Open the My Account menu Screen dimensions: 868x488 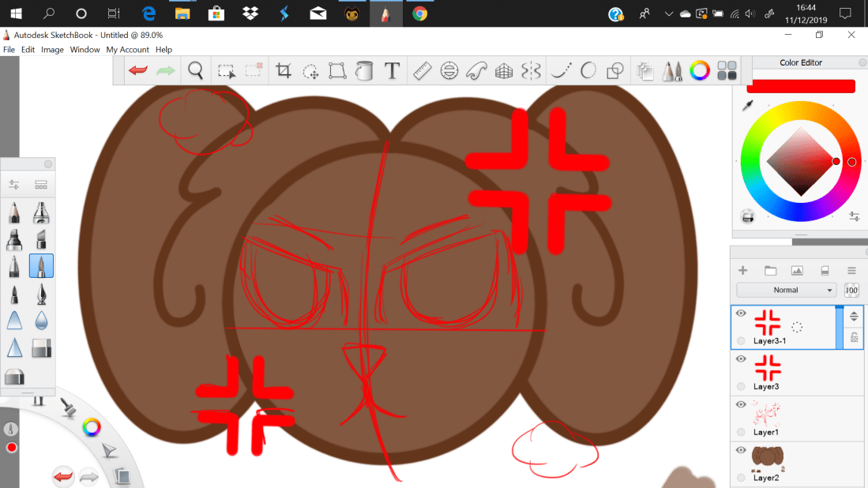tap(127, 50)
